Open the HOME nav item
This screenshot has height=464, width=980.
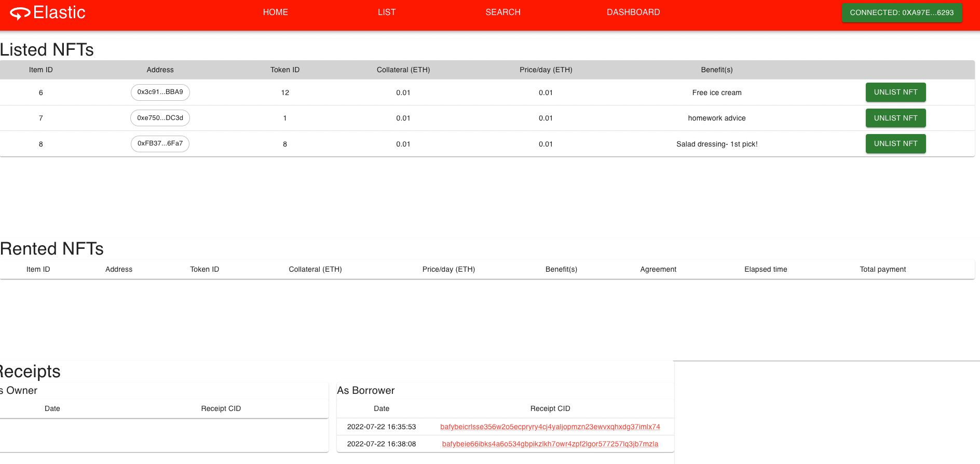tap(275, 12)
